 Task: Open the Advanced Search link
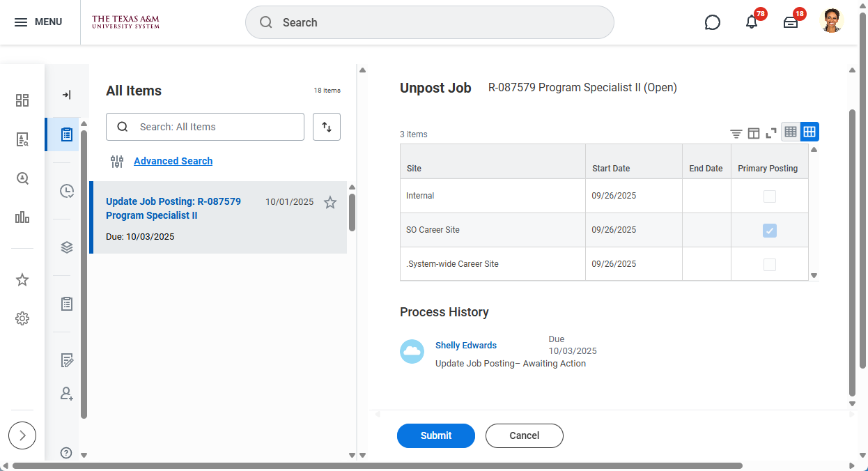coord(173,161)
